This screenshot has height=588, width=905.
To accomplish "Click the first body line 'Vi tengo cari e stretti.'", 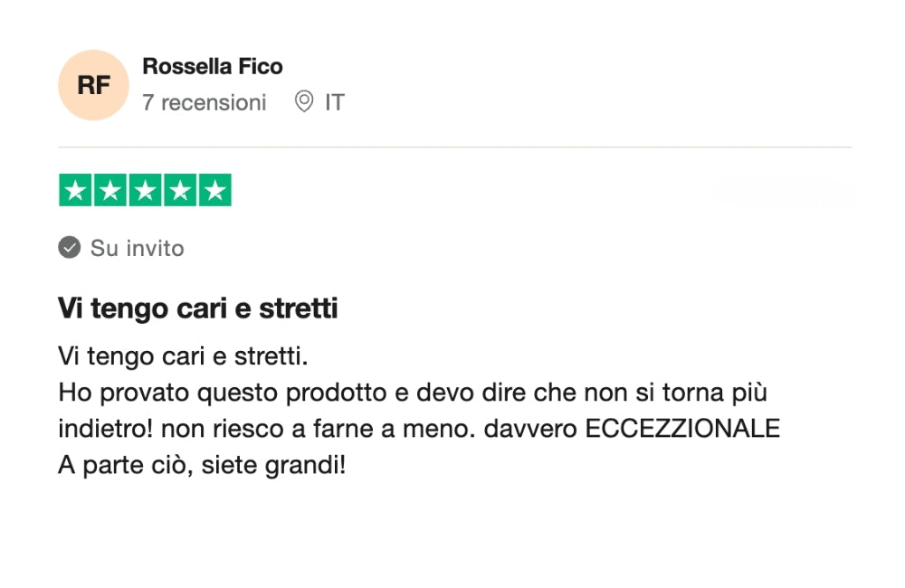I will tap(183, 356).
